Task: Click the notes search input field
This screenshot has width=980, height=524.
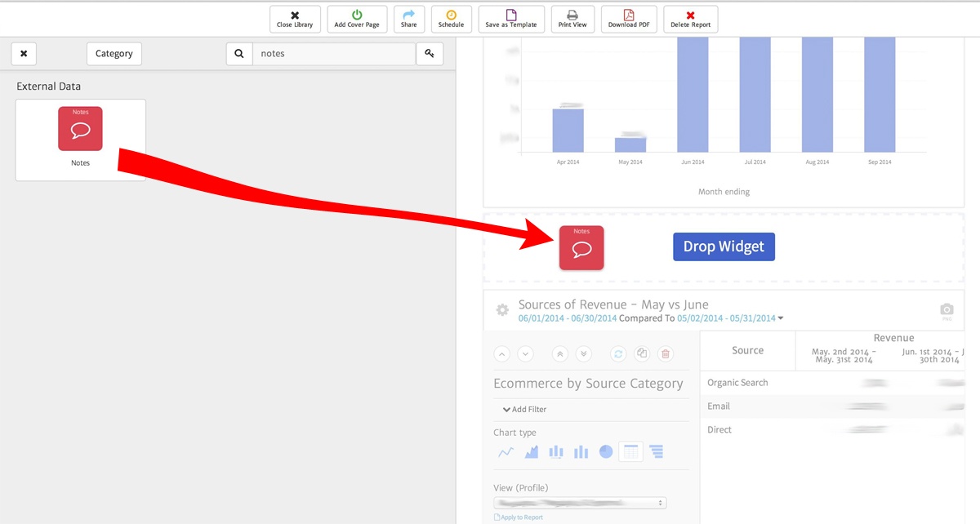Action: [x=333, y=54]
